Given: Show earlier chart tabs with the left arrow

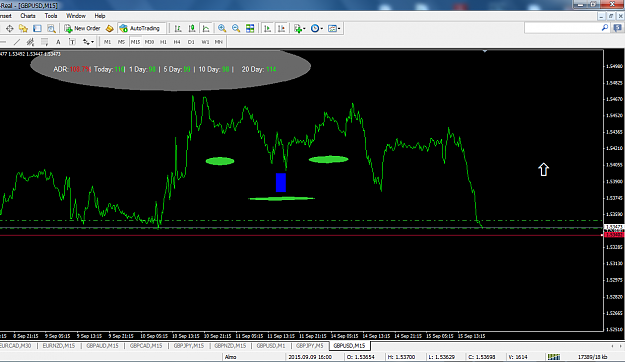Looking at the screenshot, I should click(612, 346).
